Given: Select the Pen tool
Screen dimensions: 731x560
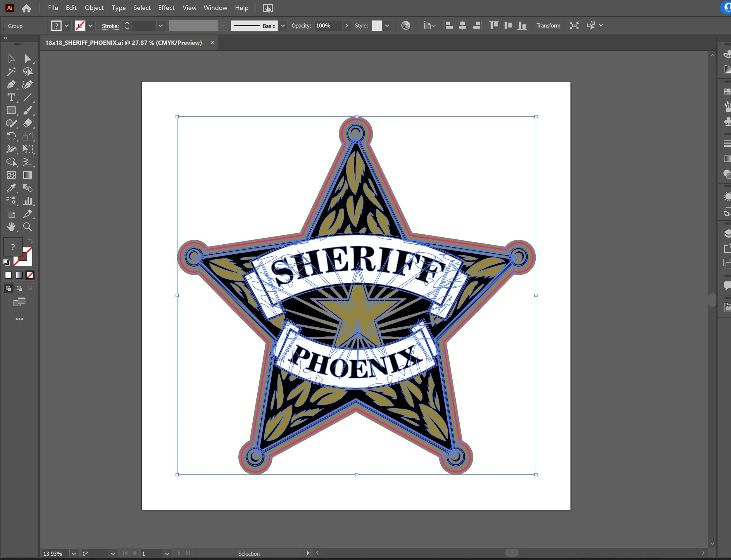Looking at the screenshot, I should pyautogui.click(x=11, y=85).
